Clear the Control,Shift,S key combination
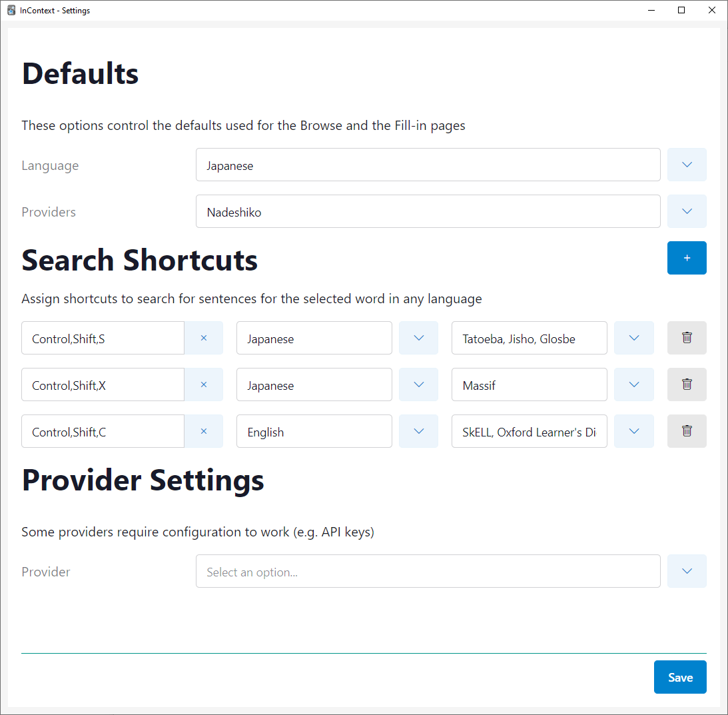This screenshot has width=728, height=715. point(204,338)
